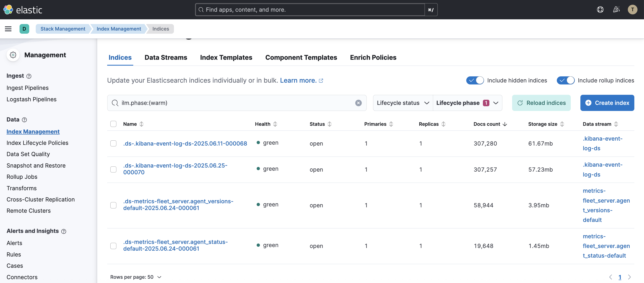Sort table by Status column
644x283 pixels.
[320, 124]
